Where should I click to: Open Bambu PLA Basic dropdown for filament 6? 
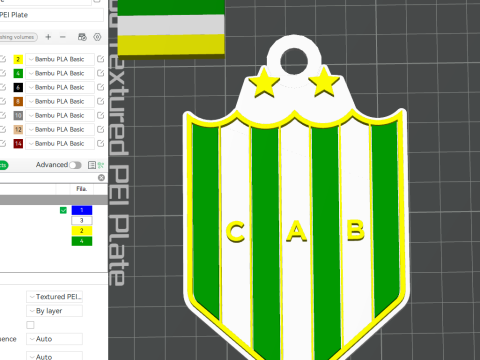[x=60, y=87]
